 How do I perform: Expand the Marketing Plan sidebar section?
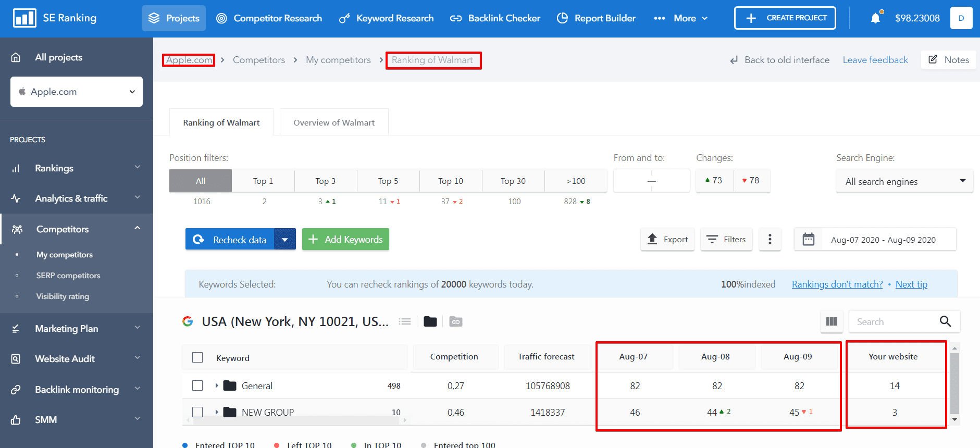138,328
